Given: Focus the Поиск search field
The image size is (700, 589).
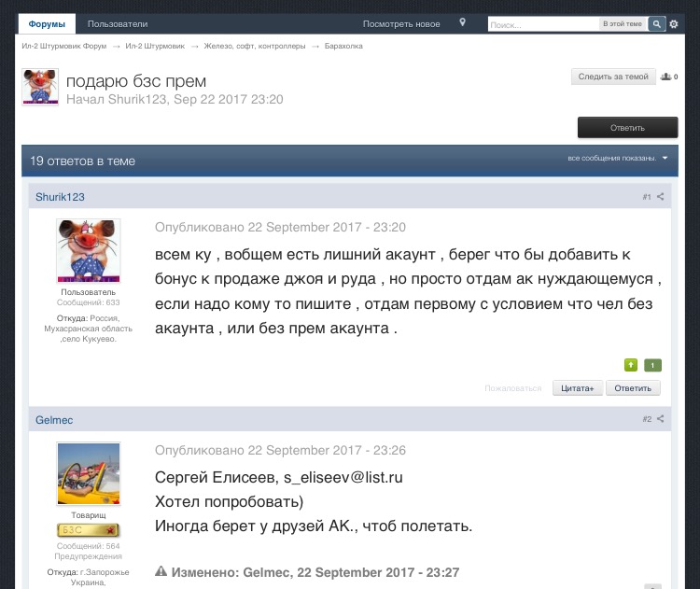Looking at the screenshot, I should [x=543, y=24].
